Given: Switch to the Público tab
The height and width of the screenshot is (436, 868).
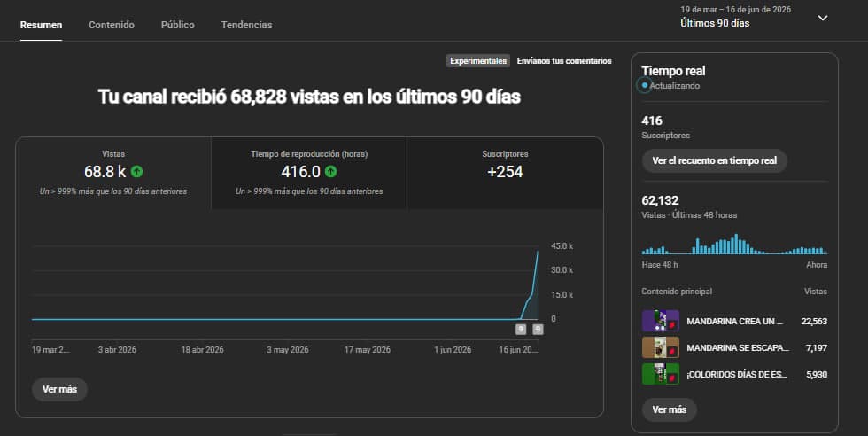Looking at the screenshot, I should [x=178, y=25].
